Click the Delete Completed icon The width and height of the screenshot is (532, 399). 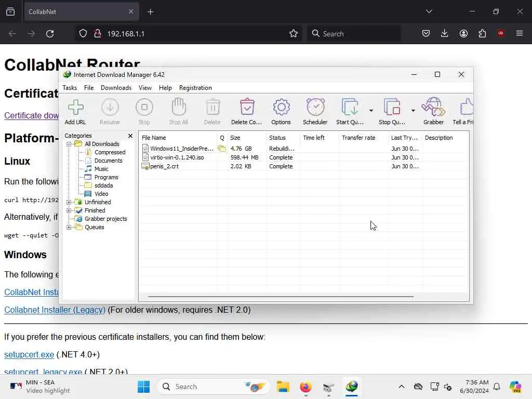(x=247, y=111)
